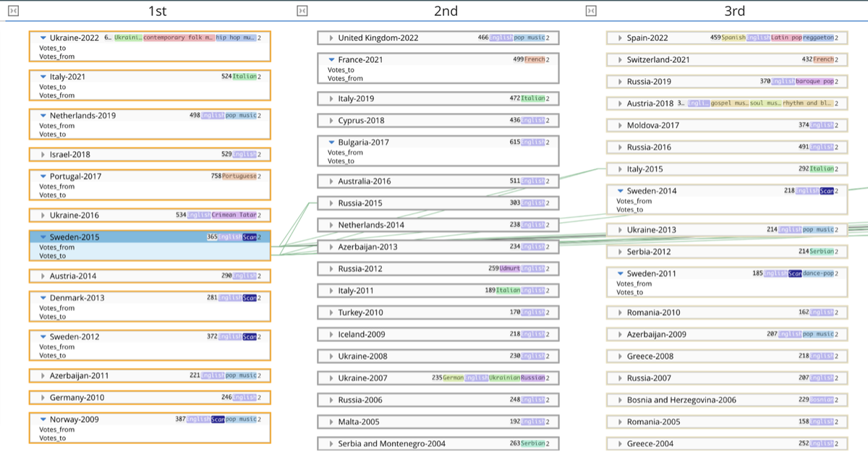Image resolution: width=868 pixels, height=452 pixels.
Task: Collapse the France-2021 entry
Action: [331, 60]
